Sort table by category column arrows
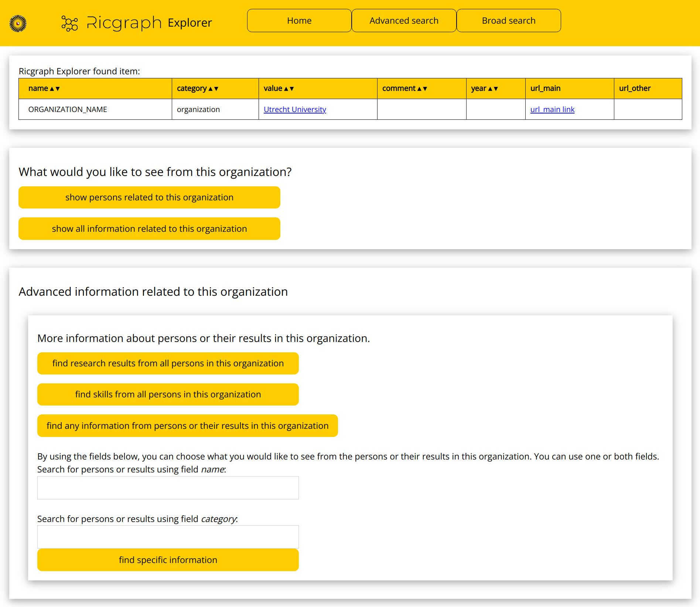This screenshot has height=607, width=700. pos(213,89)
